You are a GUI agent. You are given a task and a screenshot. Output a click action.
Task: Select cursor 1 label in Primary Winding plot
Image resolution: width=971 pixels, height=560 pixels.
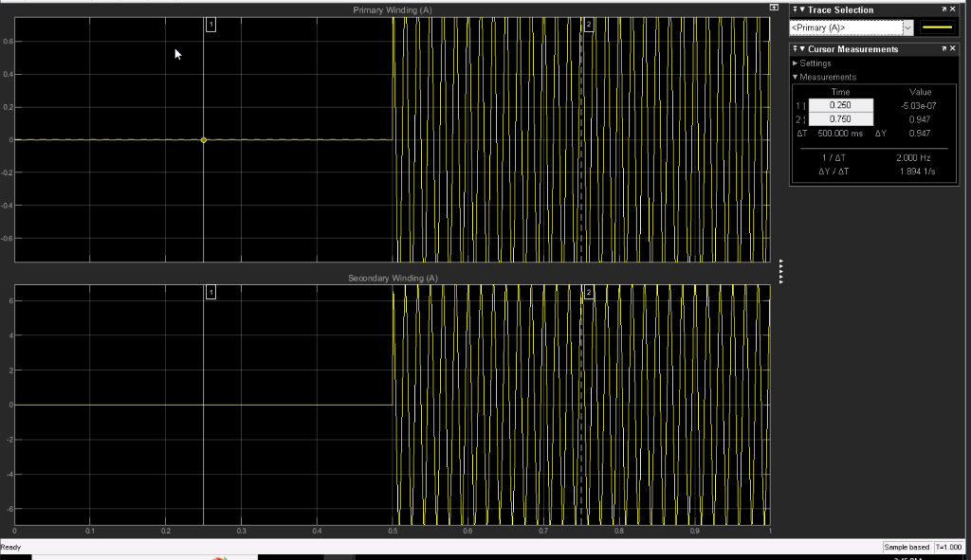coord(211,26)
